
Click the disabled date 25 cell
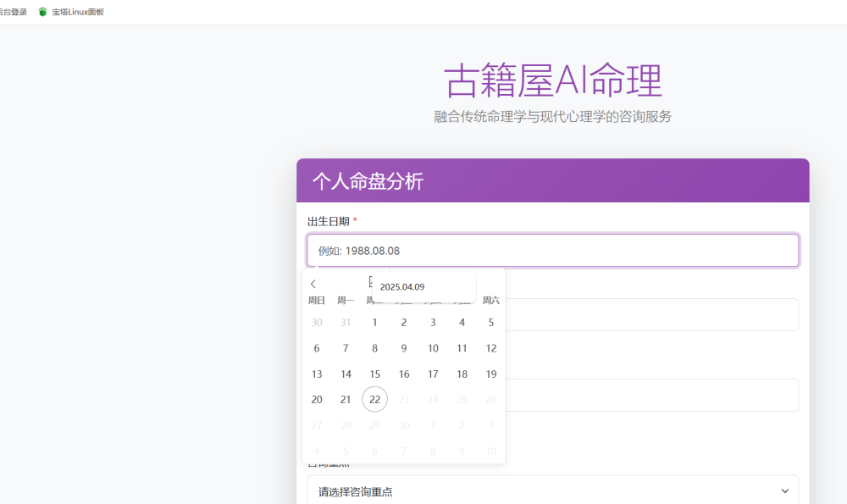coord(462,399)
